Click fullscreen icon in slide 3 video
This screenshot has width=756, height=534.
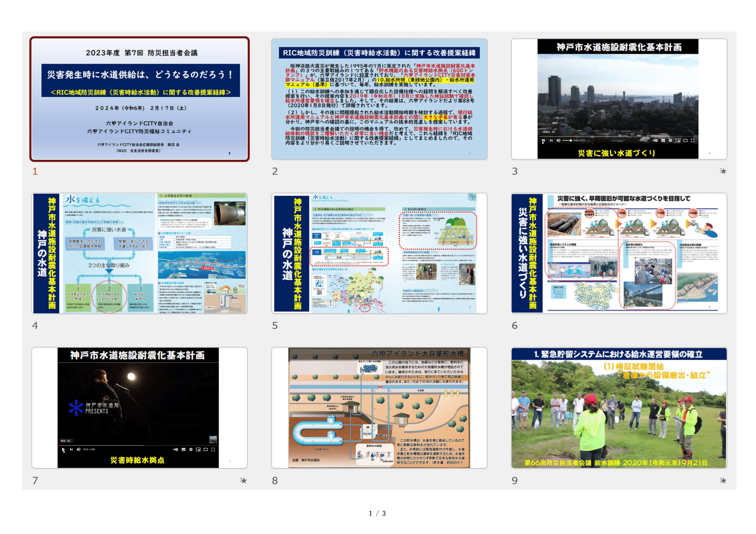point(693,141)
